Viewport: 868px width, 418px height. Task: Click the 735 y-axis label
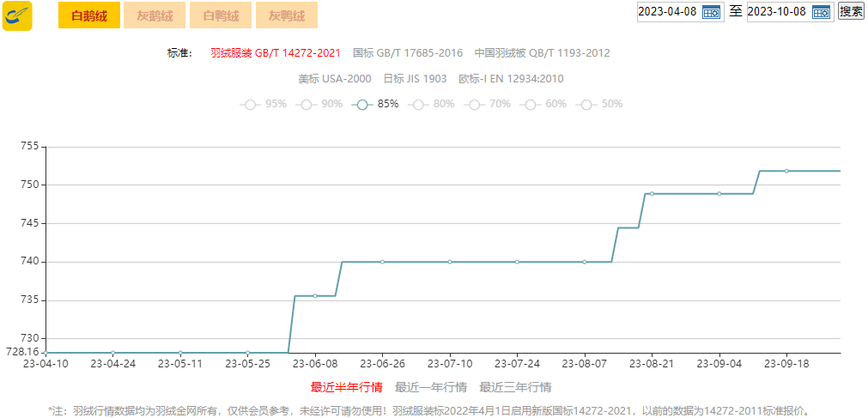[30, 300]
